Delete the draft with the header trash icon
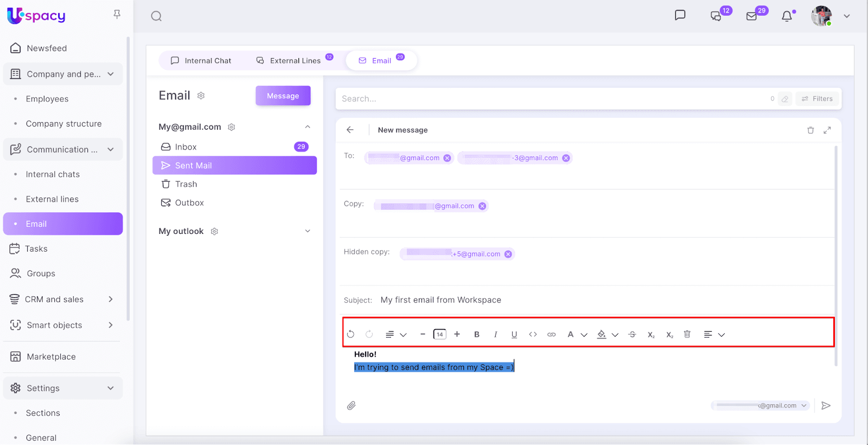This screenshot has width=868, height=445. pyautogui.click(x=810, y=130)
